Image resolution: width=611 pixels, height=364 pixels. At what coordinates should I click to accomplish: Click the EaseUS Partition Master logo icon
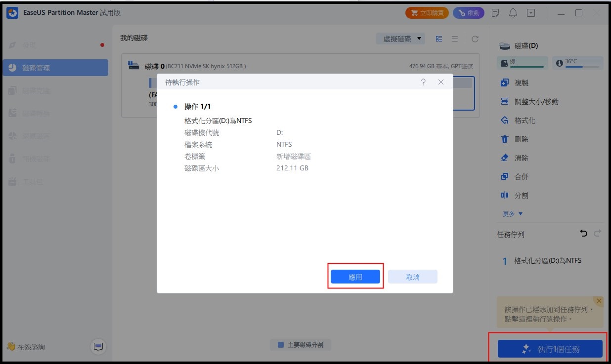[x=12, y=13]
